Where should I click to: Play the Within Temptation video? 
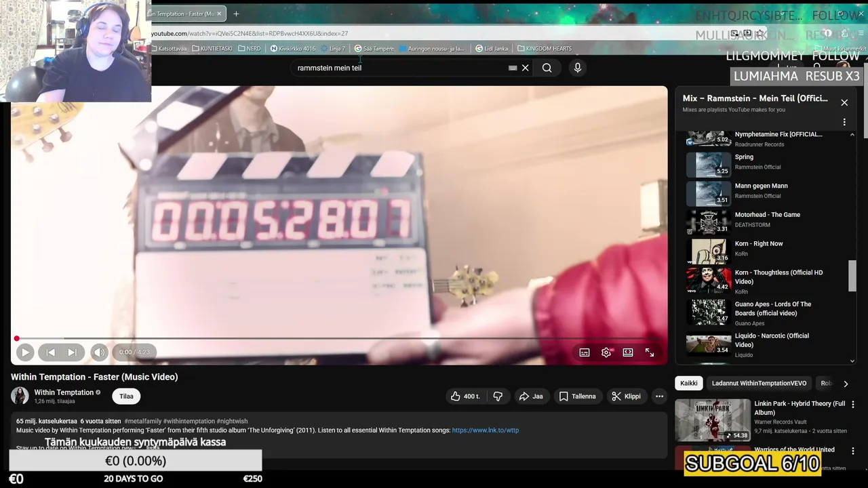pyautogui.click(x=24, y=352)
